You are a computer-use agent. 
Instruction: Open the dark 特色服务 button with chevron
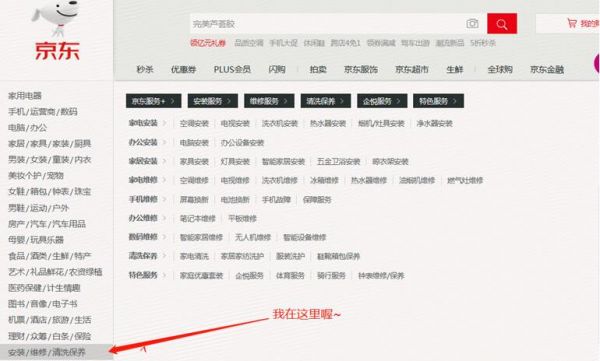pyautogui.click(x=439, y=101)
